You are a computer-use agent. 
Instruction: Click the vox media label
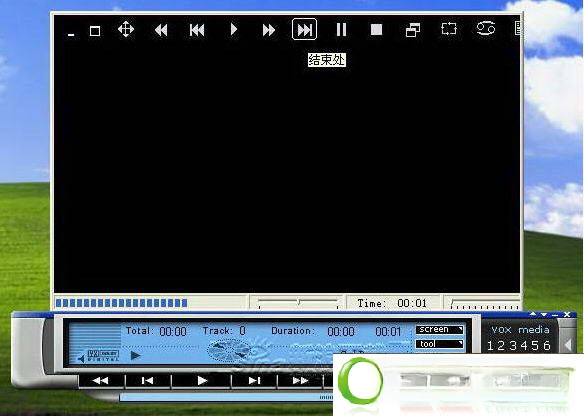[520, 330]
